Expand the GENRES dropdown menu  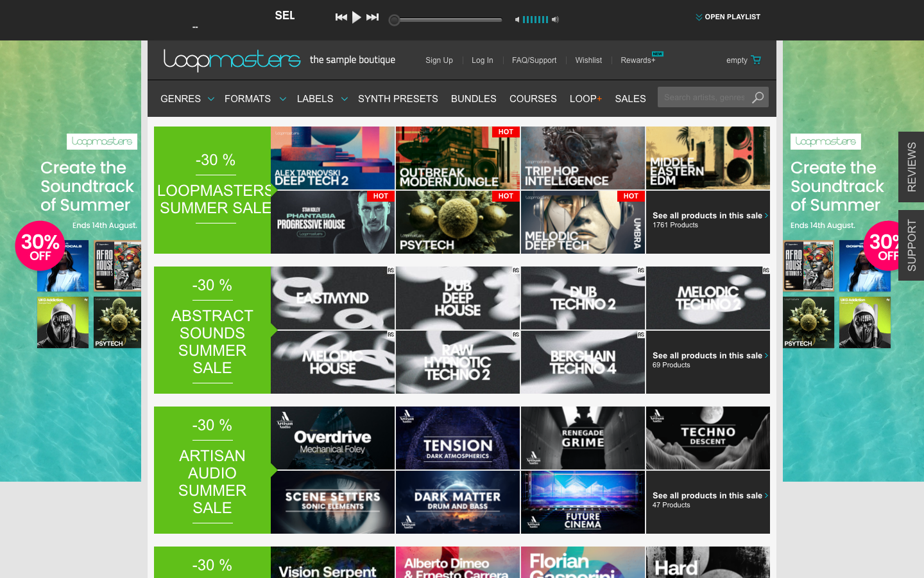pyautogui.click(x=187, y=99)
